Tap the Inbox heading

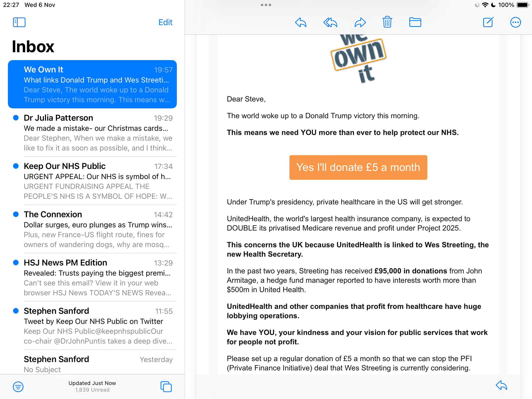point(33,47)
